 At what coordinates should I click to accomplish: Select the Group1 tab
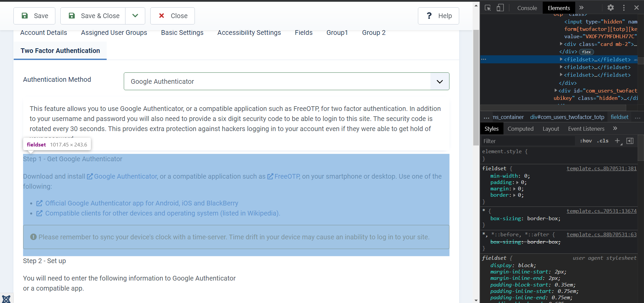click(337, 33)
